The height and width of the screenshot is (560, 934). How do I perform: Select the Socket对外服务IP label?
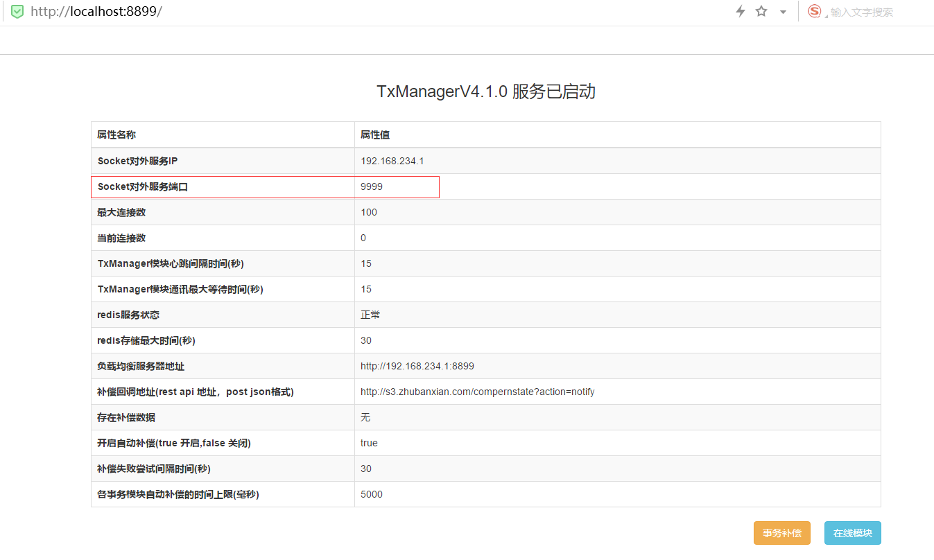coord(137,161)
